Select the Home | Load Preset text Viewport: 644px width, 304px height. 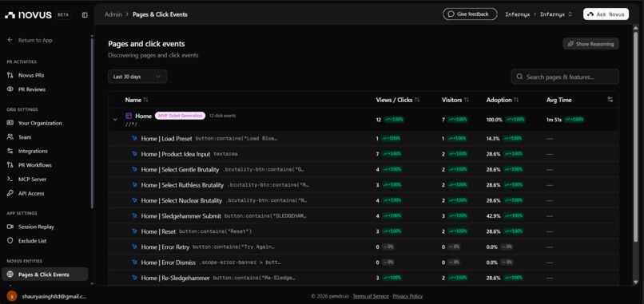click(x=166, y=139)
